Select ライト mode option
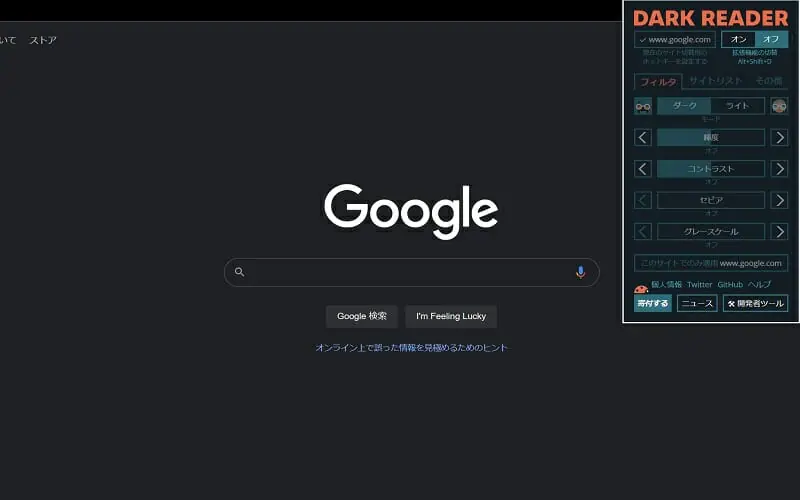800x500 pixels. point(737,106)
